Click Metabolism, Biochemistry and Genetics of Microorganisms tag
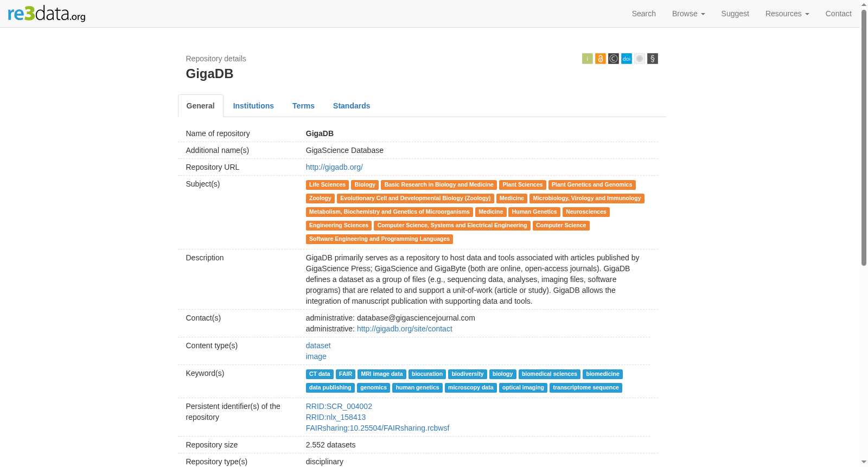Viewport: 868px width, 467px height. click(x=390, y=212)
